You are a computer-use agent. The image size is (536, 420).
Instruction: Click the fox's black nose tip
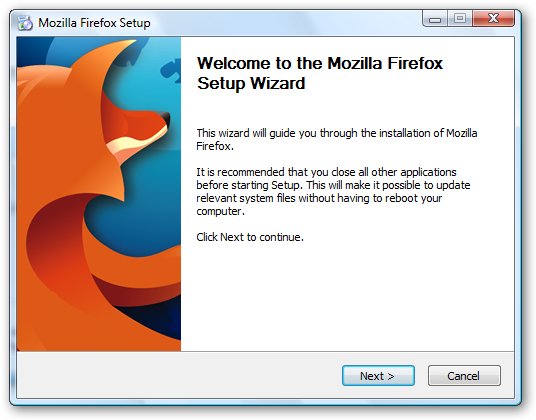(165, 119)
